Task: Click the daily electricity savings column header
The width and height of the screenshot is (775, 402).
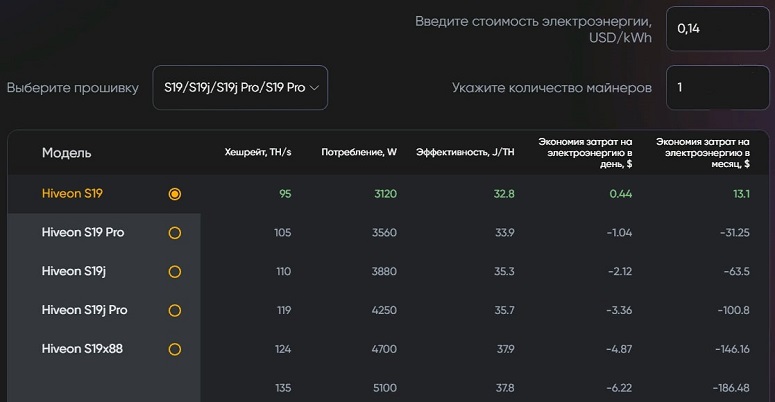Action: 585,153
